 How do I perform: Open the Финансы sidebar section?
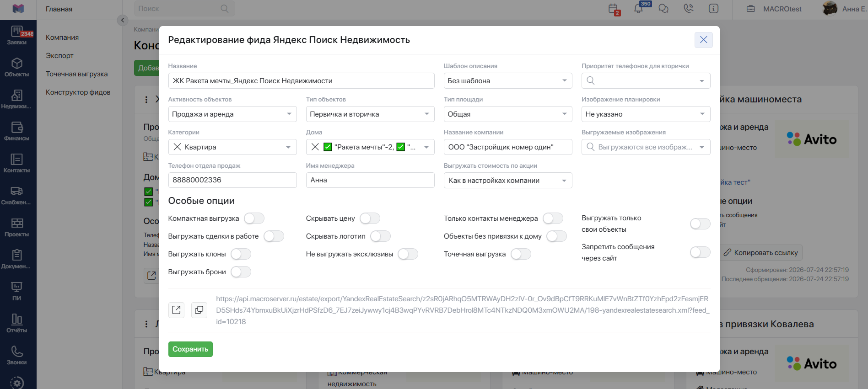[x=17, y=132]
